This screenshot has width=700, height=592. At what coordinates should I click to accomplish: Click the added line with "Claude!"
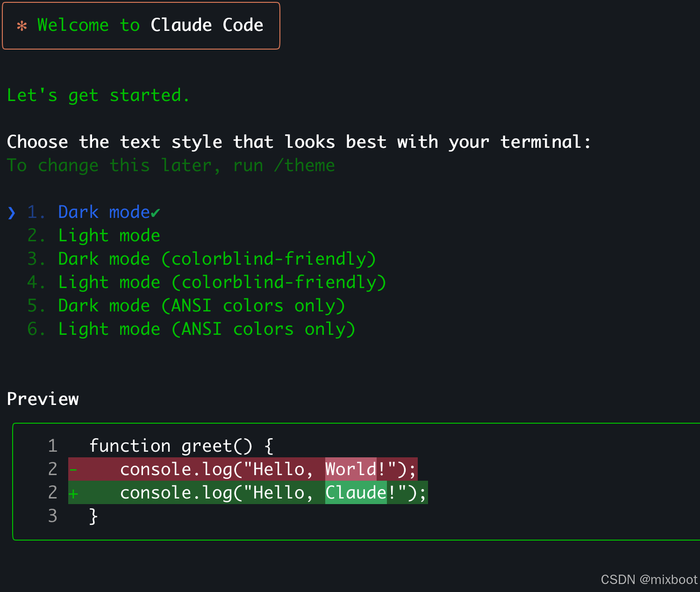click(248, 492)
